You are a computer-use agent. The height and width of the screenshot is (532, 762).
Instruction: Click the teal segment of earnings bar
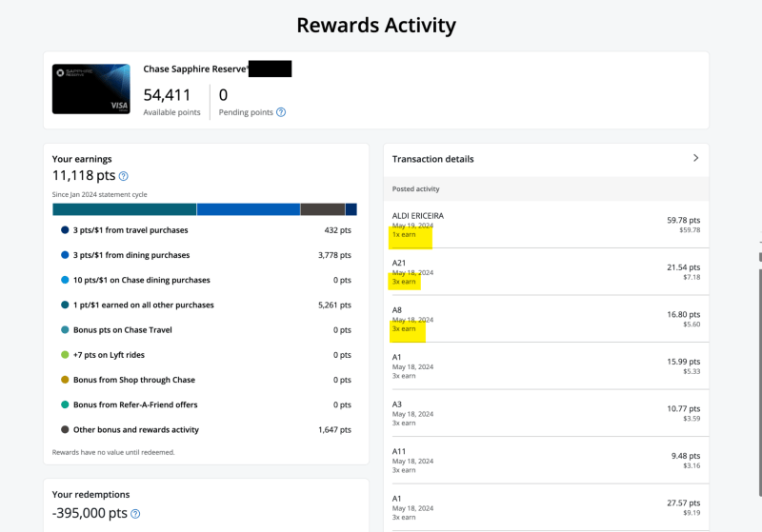tap(125, 209)
